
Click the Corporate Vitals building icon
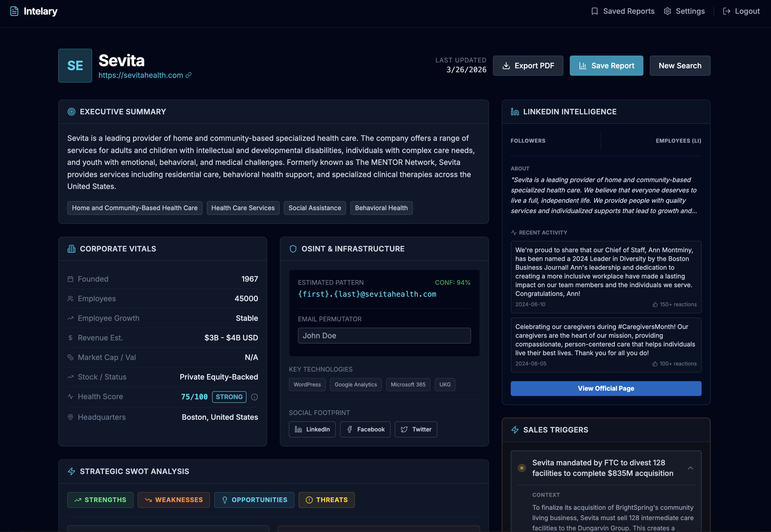pos(71,249)
